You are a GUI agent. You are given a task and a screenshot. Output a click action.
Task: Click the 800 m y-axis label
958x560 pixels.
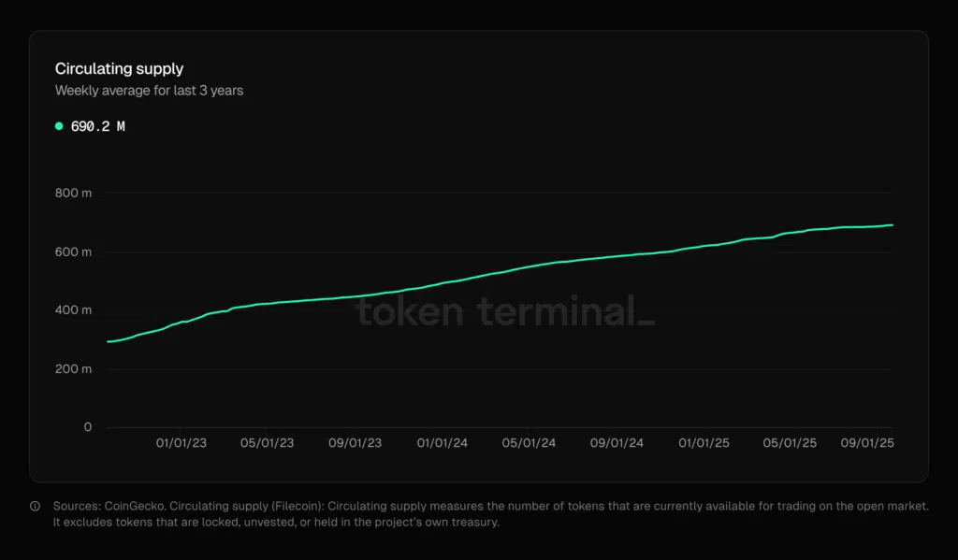pyautogui.click(x=74, y=194)
